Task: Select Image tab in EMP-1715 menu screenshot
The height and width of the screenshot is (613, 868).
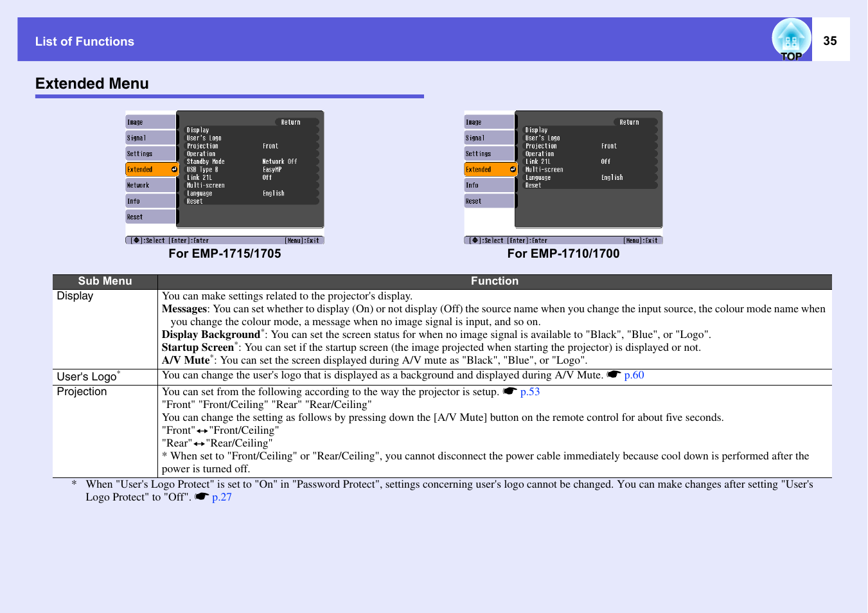Action: pos(151,122)
